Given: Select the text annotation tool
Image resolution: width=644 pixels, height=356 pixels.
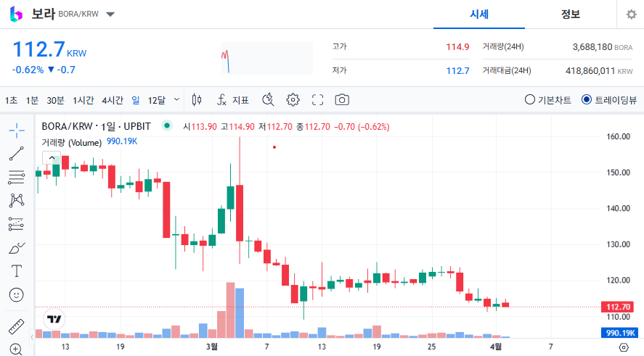Looking at the screenshot, I should click(17, 271).
